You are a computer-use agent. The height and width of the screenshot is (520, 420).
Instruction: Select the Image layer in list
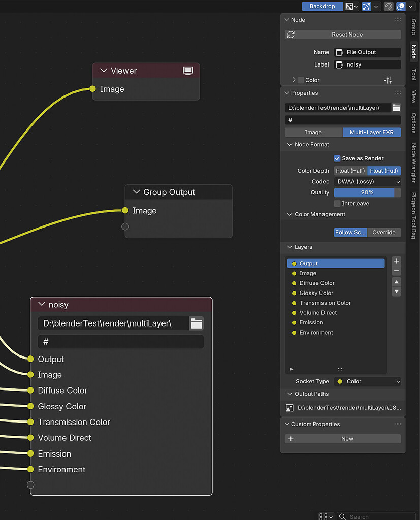tap(336, 273)
